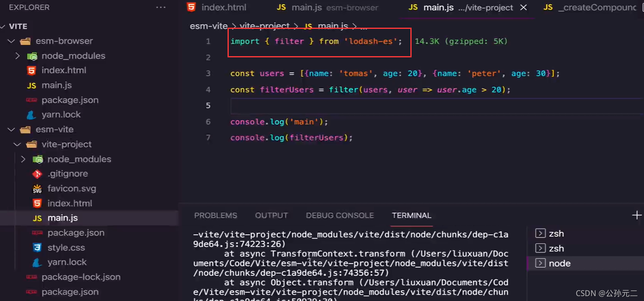Open the .gitignore file
The height and width of the screenshot is (301, 644).
(x=67, y=174)
